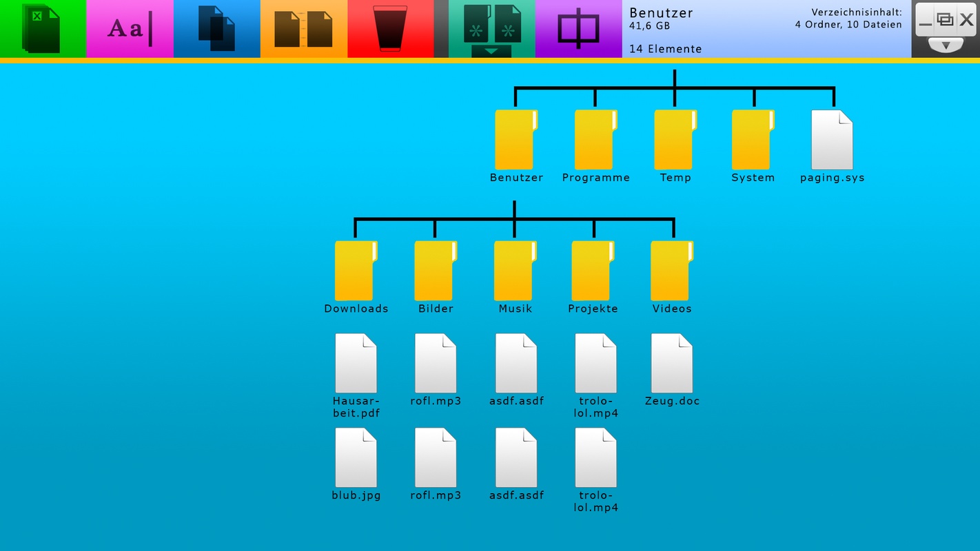980x551 pixels.
Task: Expand the dropdown arrow under the teal icon
Action: click(491, 52)
